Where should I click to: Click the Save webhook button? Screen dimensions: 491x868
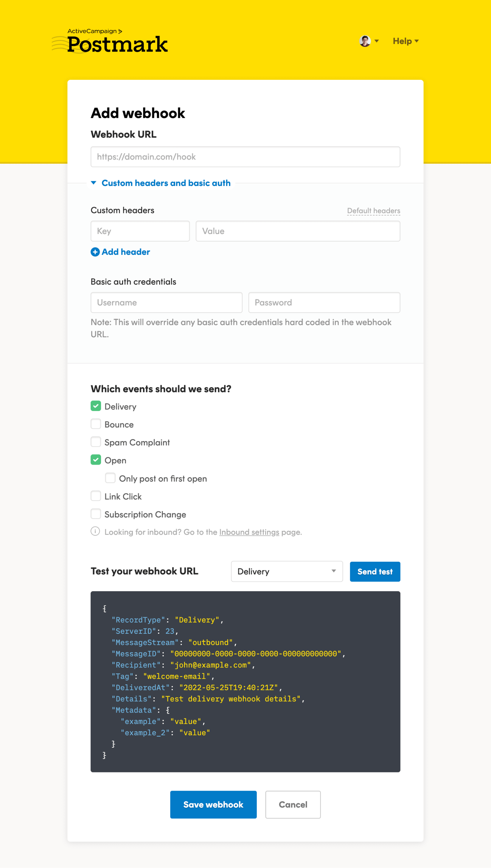pyautogui.click(x=213, y=805)
